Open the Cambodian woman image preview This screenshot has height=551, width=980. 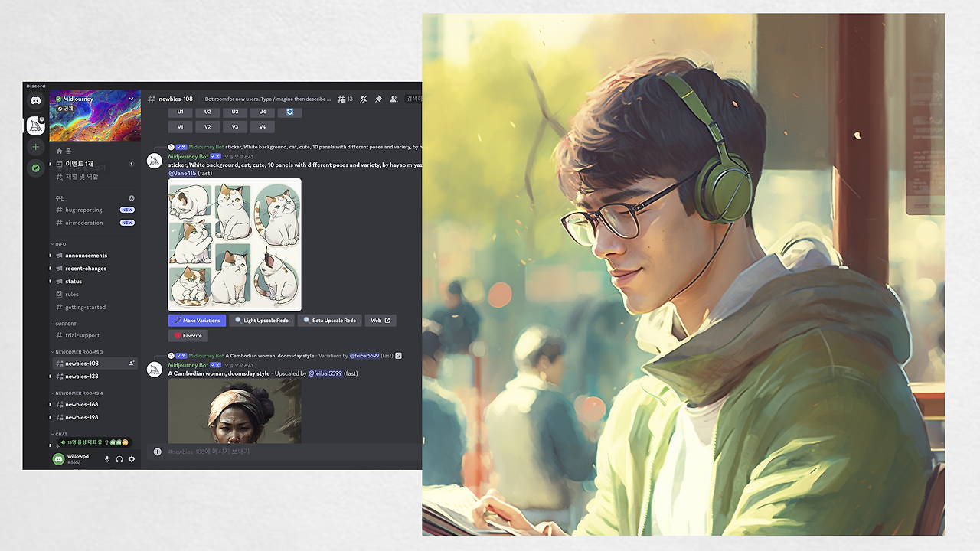coord(235,410)
